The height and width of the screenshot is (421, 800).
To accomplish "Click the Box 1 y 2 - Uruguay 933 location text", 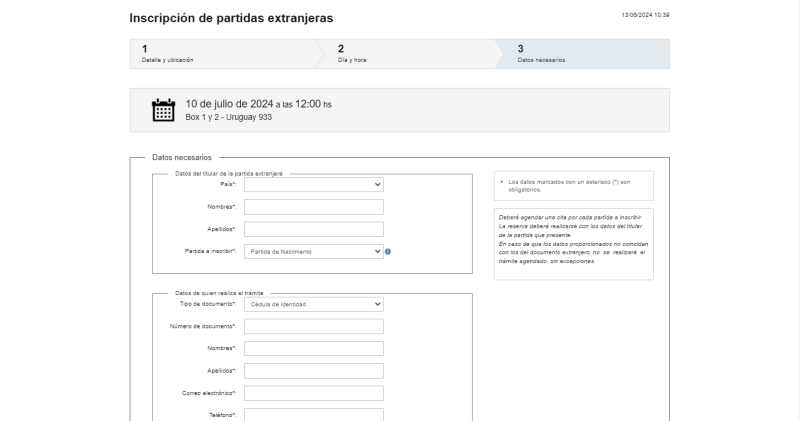I will coord(229,117).
